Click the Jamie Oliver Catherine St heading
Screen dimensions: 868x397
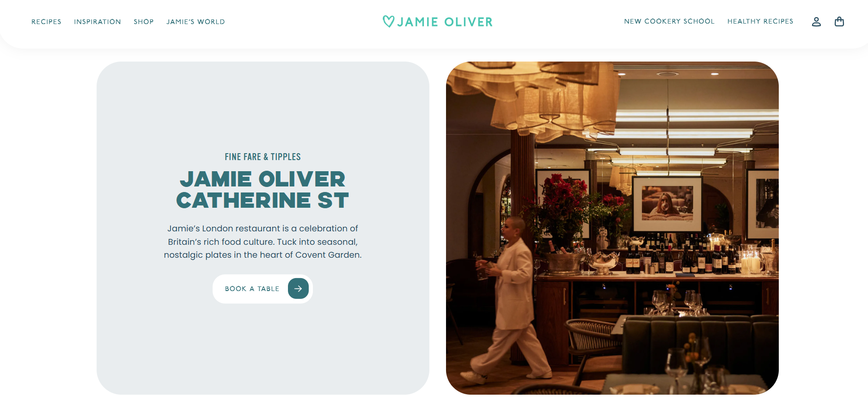pos(263,190)
